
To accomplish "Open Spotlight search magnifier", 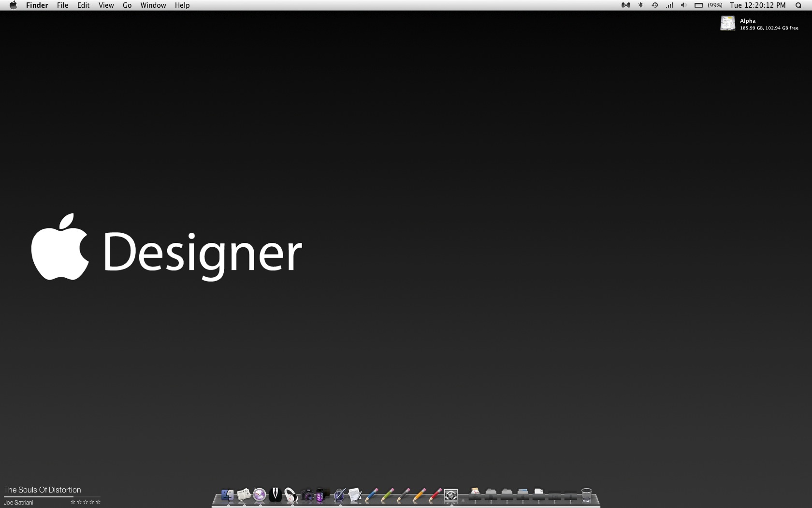I will pyautogui.click(x=798, y=5).
